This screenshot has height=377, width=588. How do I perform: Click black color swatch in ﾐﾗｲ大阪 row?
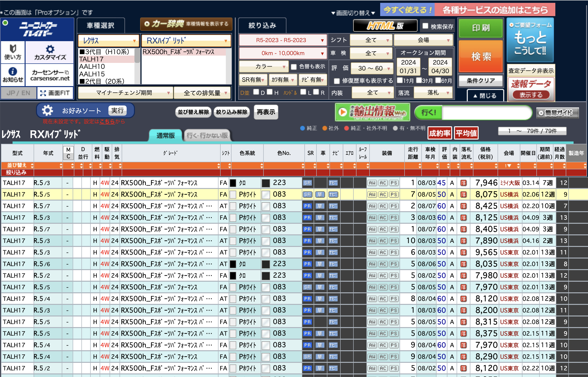coord(233,183)
